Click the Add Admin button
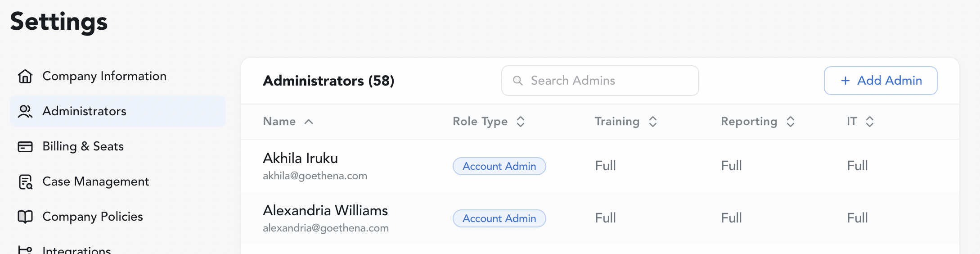Viewport: 980px width, 254px height. pyautogui.click(x=881, y=81)
